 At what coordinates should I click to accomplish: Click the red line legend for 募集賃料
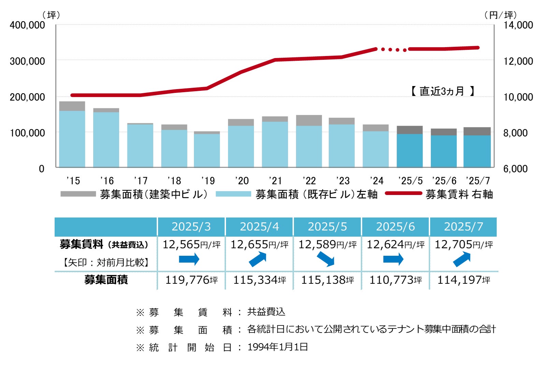[x=403, y=193]
